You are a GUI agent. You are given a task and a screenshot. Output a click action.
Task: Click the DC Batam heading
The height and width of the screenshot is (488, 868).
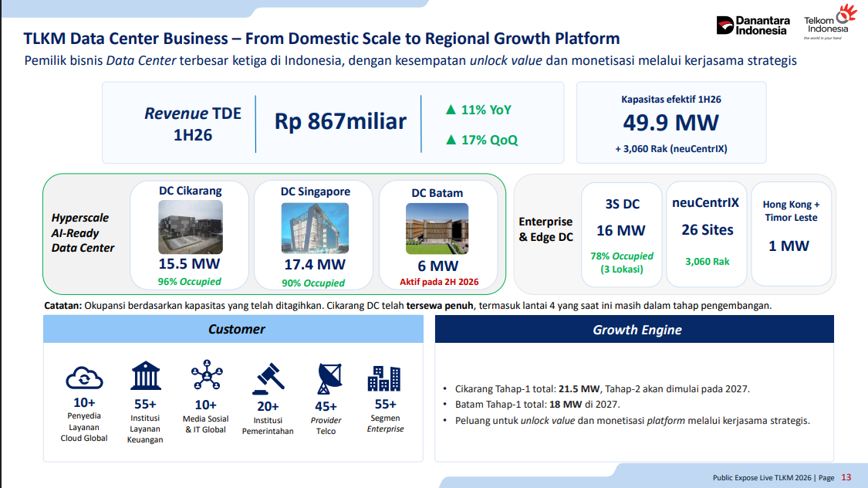(437, 193)
